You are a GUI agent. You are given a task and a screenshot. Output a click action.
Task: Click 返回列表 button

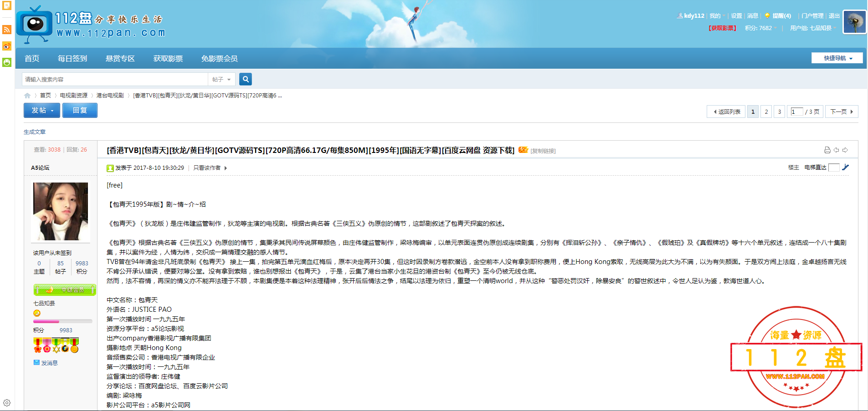[726, 112]
